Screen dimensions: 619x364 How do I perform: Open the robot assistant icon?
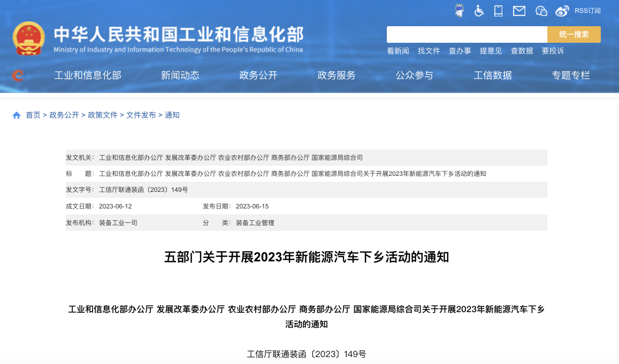click(x=459, y=11)
